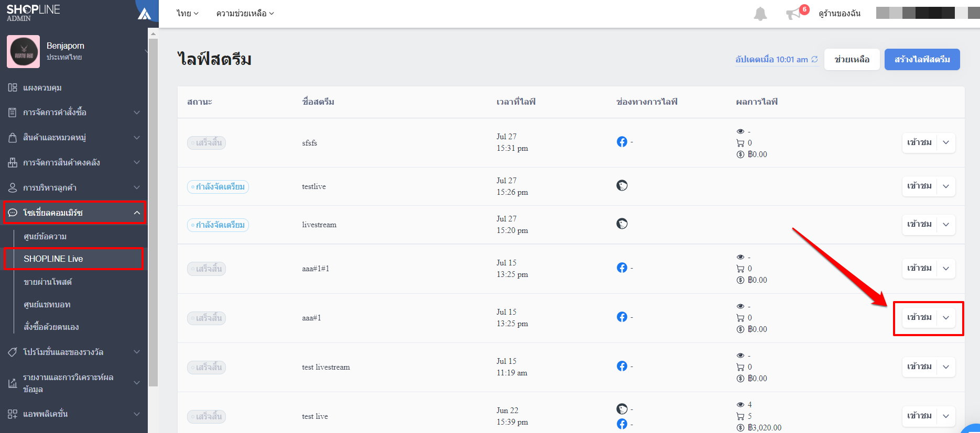
Task: Click the customer management person icon
Action: pos(13,187)
